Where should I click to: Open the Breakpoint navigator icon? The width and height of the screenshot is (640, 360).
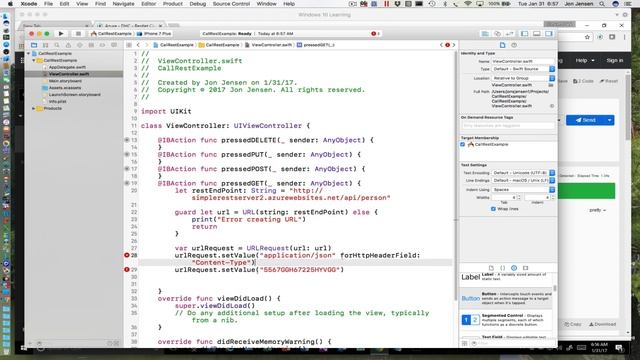(102, 45)
